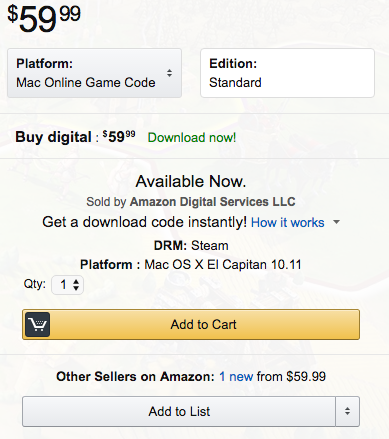Click the Amazon Digital Services LLC seller name

click(212, 202)
